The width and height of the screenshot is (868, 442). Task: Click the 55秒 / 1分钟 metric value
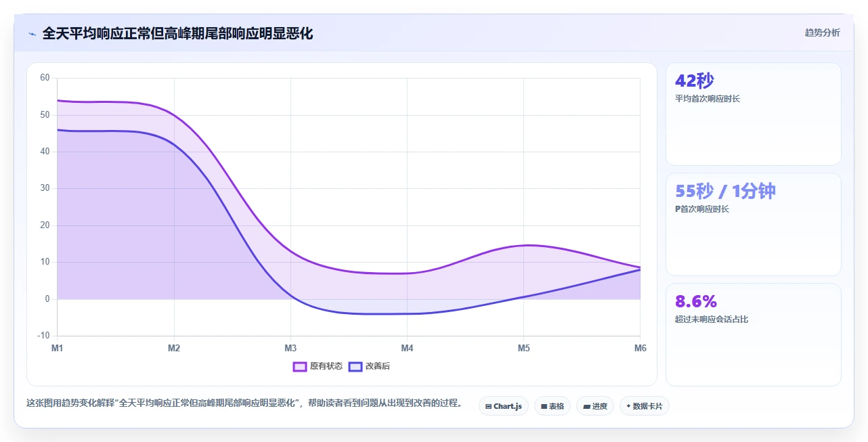725,191
